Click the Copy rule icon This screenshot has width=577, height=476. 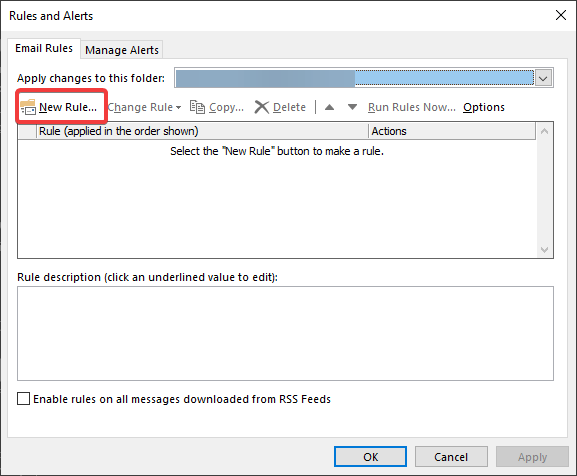point(197,107)
